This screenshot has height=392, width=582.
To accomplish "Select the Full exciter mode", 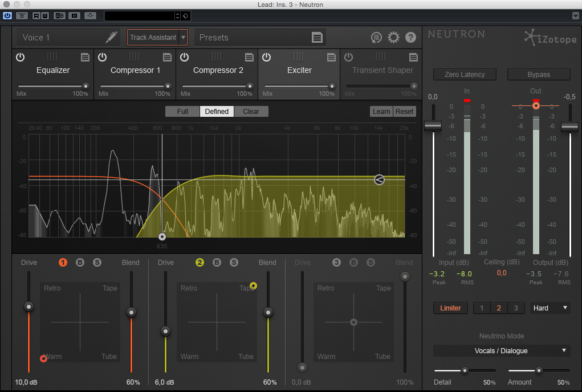I will click(182, 111).
